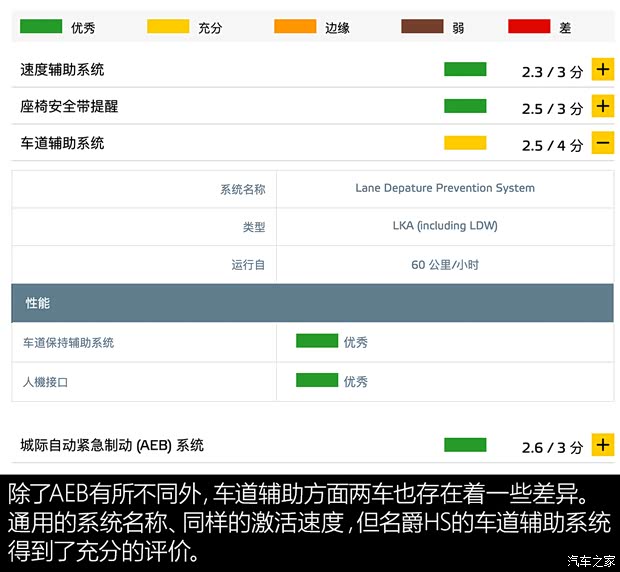620x572 pixels.
Task: Click the score 2.5 / 3 分
Action: pos(552,109)
